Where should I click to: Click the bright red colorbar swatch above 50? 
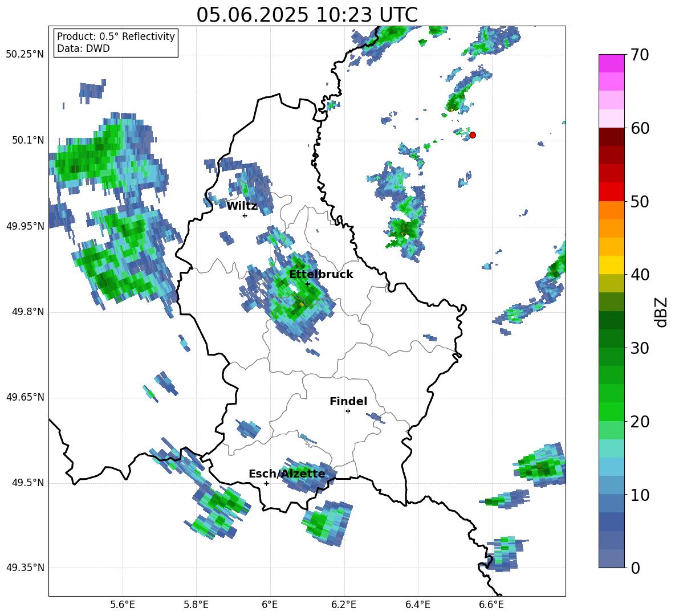[611, 192]
